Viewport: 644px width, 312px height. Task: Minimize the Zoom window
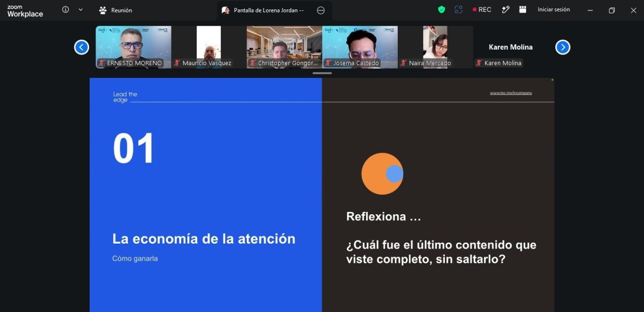pyautogui.click(x=590, y=10)
